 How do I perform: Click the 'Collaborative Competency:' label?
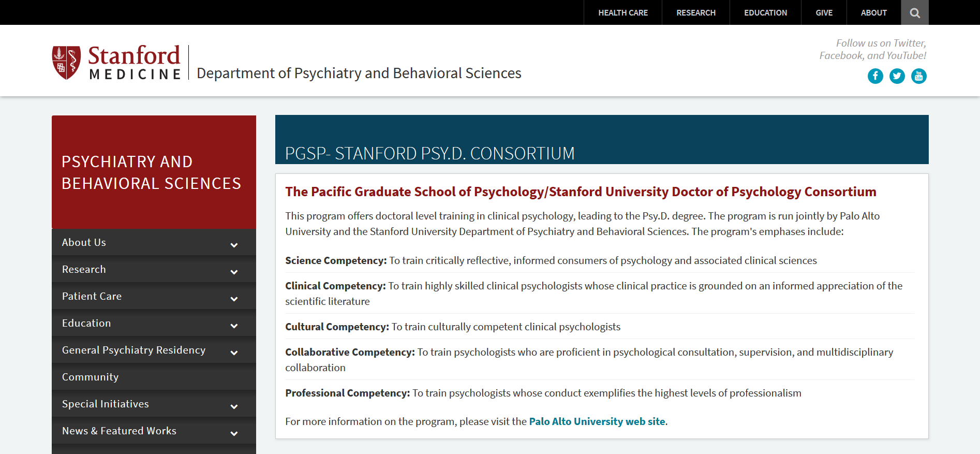coord(350,352)
